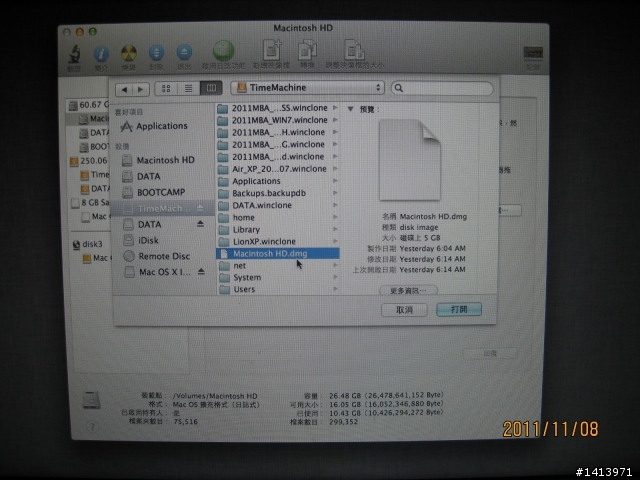This screenshot has width=640, height=480.
Task: Select the 250.06 GB disk in Disk Utility list
Action: coord(89,161)
